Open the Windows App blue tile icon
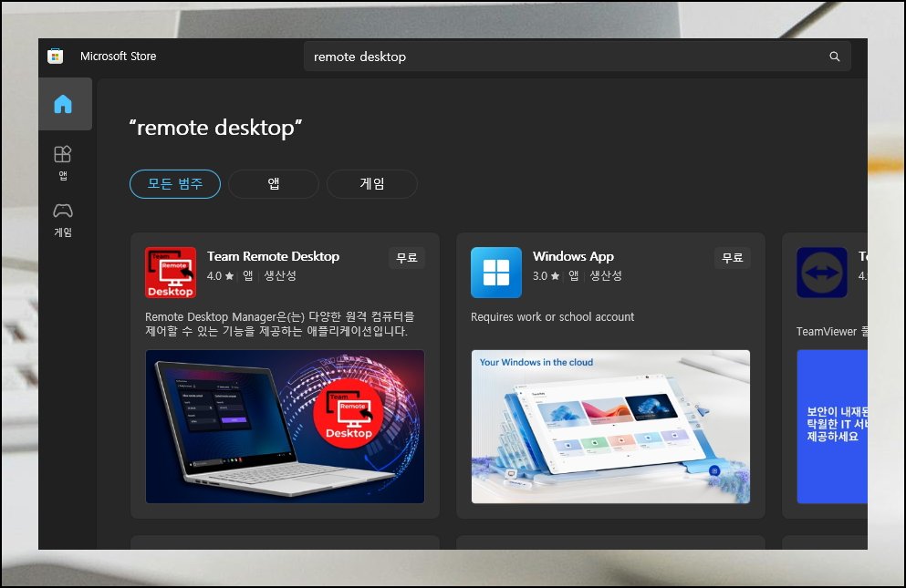Image resolution: width=906 pixels, height=588 pixels. tap(496, 273)
